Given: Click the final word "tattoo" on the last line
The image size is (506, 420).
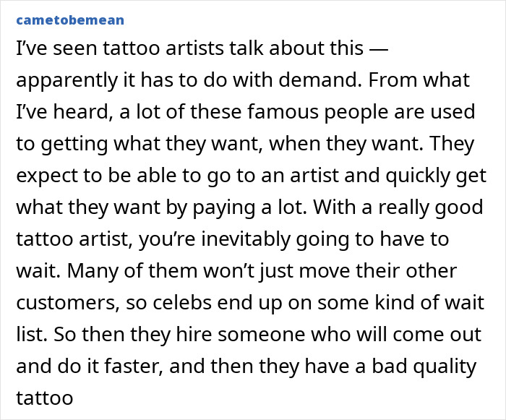Looking at the screenshot, I should pyautogui.click(x=44, y=398).
